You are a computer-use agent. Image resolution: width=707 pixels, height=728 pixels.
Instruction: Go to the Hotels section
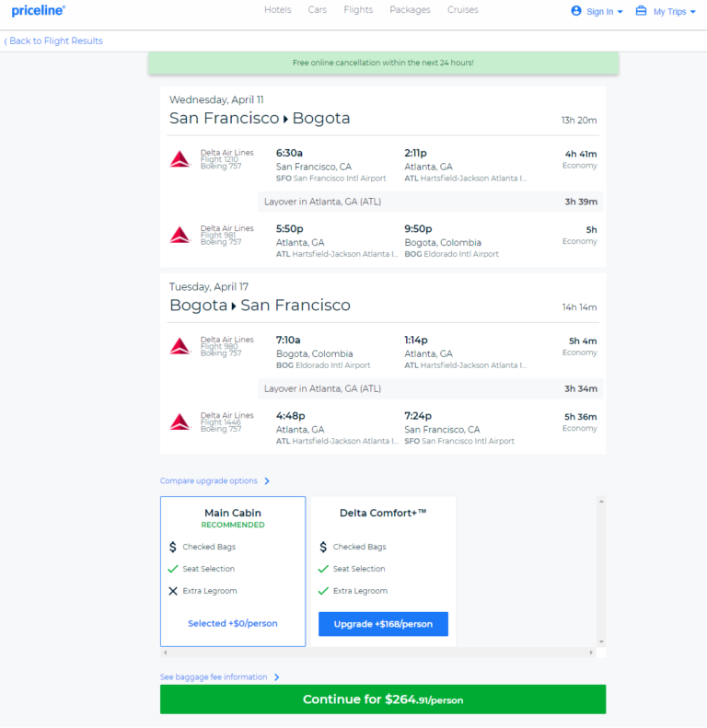click(x=278, y=10)
